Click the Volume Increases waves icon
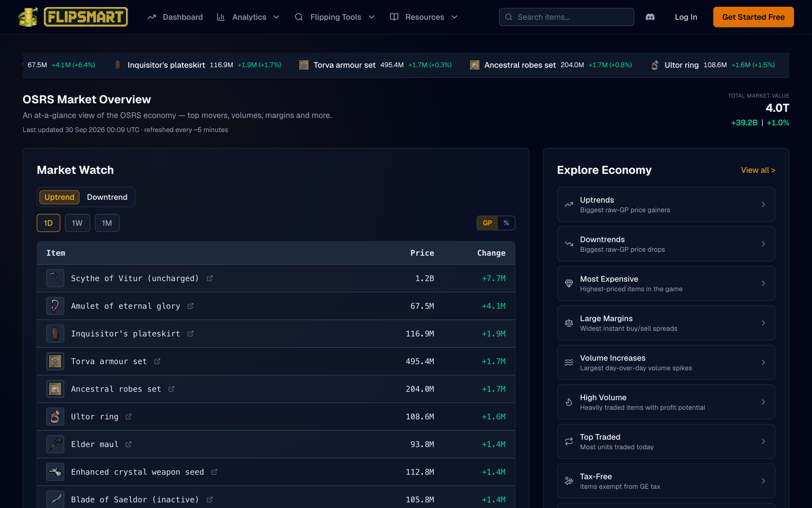 569,362
